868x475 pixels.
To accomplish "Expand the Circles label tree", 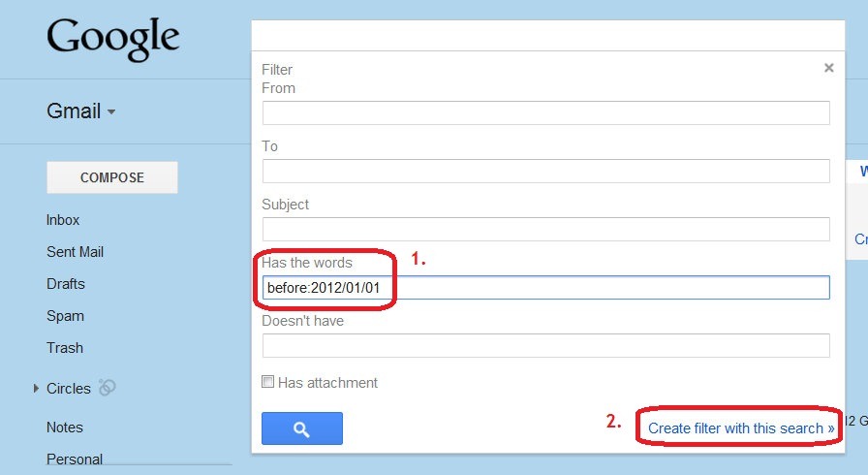I will (36, 388).
